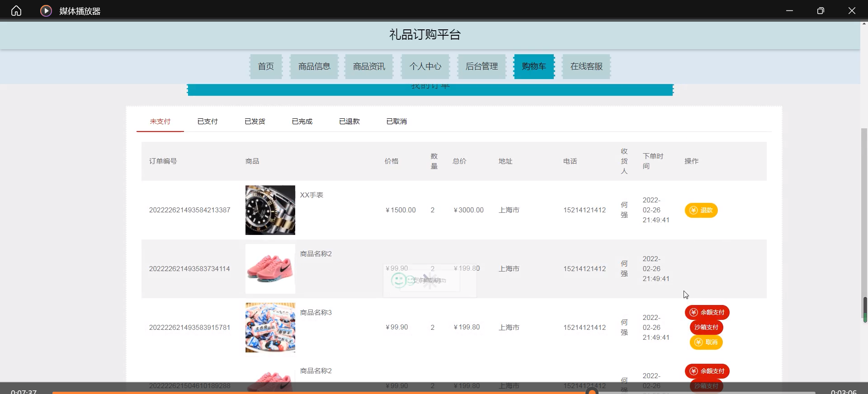Viewport: 868px width, 394px height.
Task: Select the 购物车 navigation item
Action: (x=534, y=66)
